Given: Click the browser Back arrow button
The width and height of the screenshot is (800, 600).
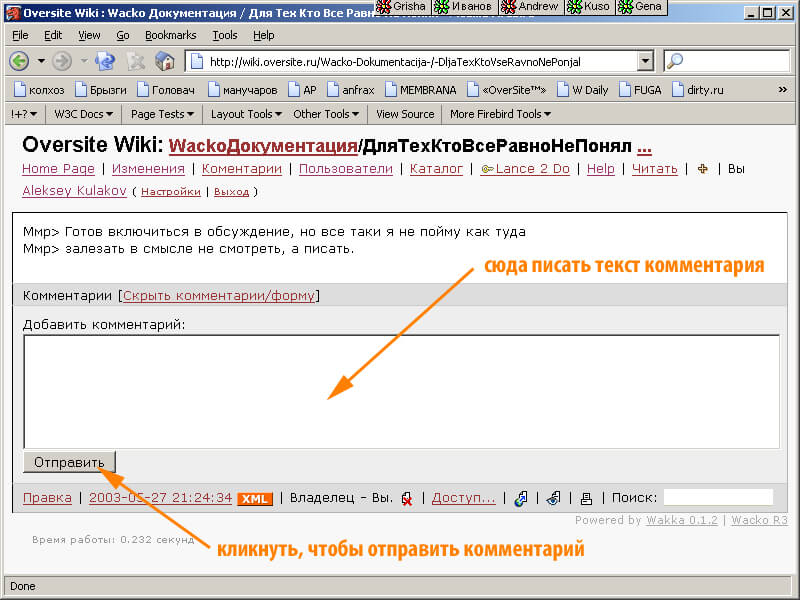Looking at the screenshot, I should 19,61.
